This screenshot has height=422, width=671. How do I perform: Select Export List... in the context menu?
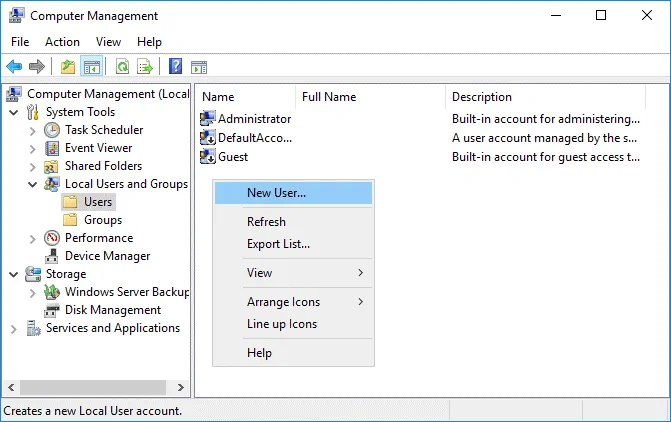(278, 244)
